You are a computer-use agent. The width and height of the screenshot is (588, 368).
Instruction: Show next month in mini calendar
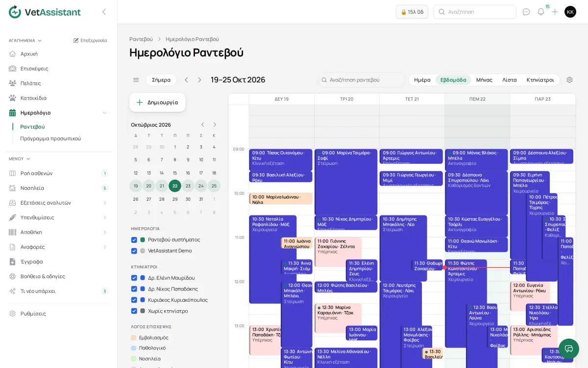coord(215,125)
